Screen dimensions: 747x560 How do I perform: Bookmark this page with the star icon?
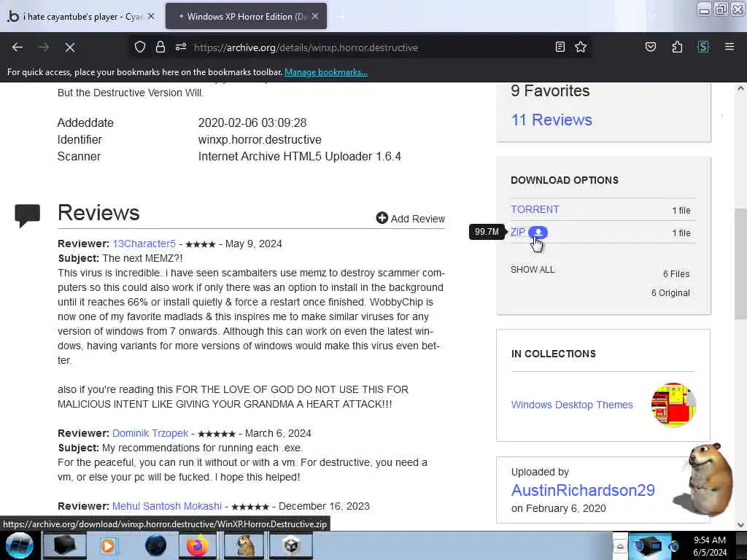pyautogui.click(x=580, y=47)
